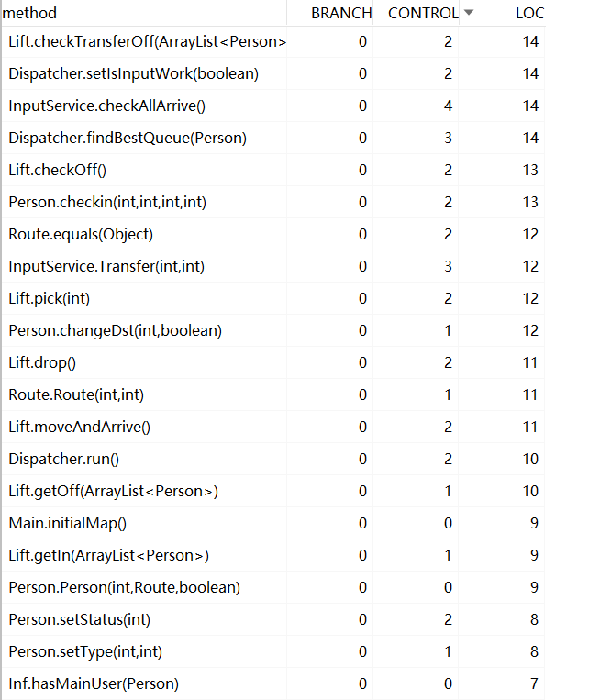Image resolution: width=600 pixels, height=700 pixels.
Task: Click the CONTROL column sort arrow
Action: [468, 13]
